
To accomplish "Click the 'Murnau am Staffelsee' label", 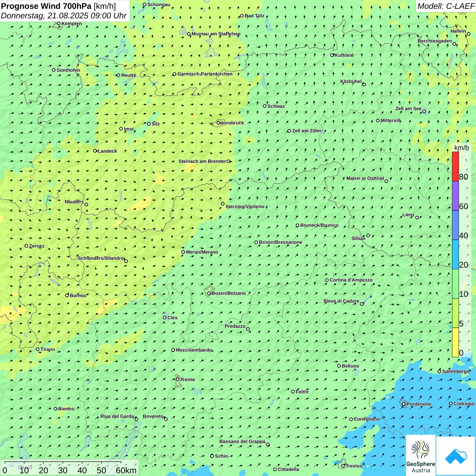I will click(216, 34).
